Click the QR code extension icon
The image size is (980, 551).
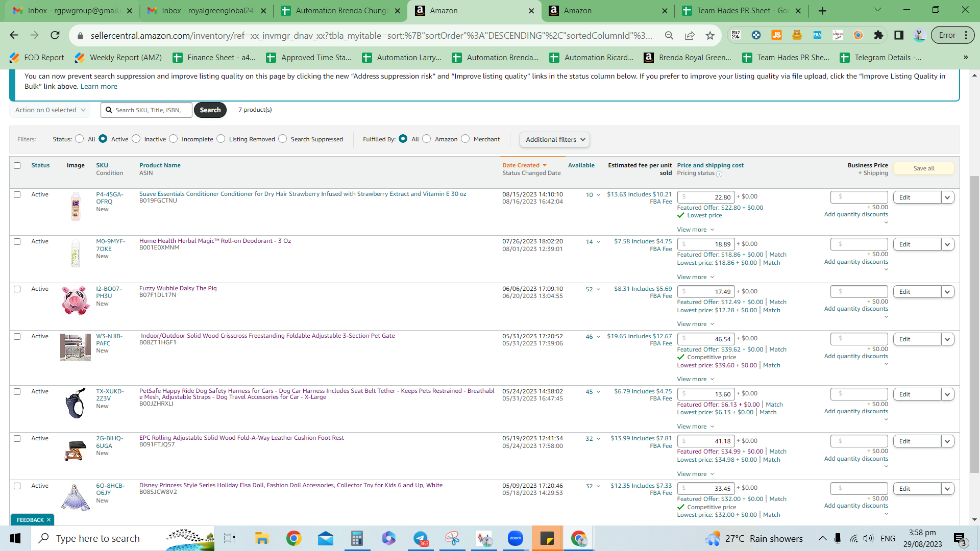tap(736, 35)
